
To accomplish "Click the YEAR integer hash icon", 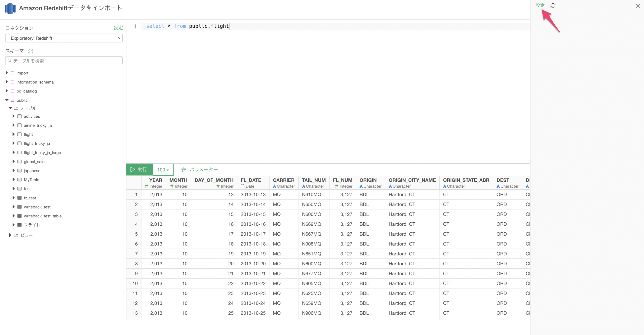I will tap(147, 186).
